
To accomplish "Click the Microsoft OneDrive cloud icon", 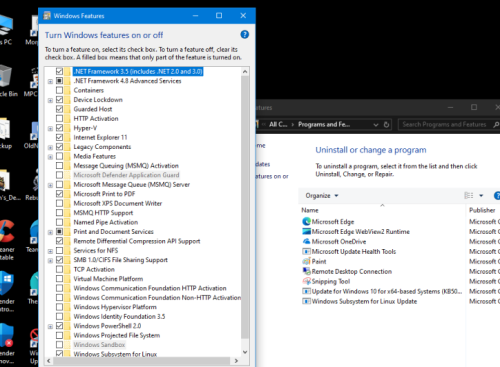I will (x=306, y=241).
